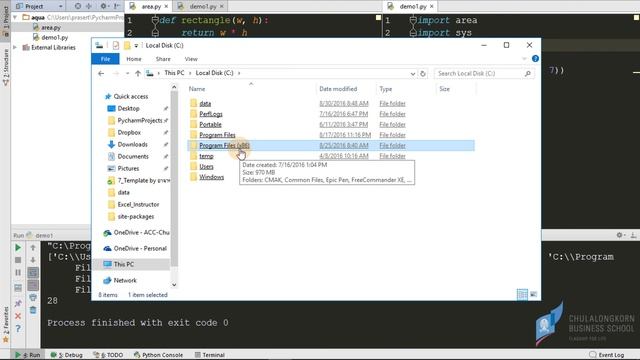
Task: Open Event Log in PyCharm status bar
Action: pos(607,355)
